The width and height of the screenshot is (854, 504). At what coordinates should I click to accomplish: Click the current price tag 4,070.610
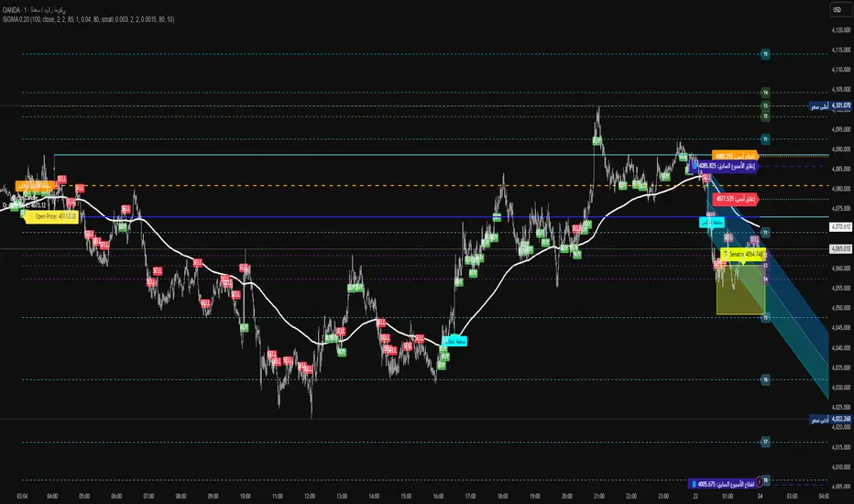(x=840, y=226)
